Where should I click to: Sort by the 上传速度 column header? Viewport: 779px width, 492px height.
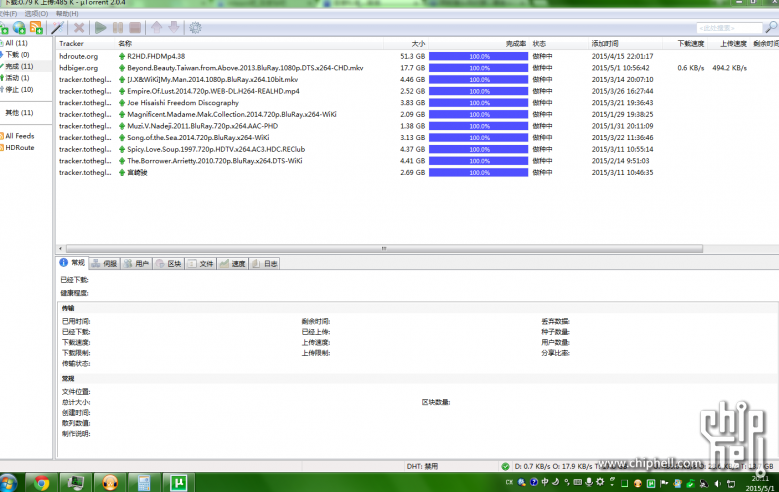click(733, 44)
